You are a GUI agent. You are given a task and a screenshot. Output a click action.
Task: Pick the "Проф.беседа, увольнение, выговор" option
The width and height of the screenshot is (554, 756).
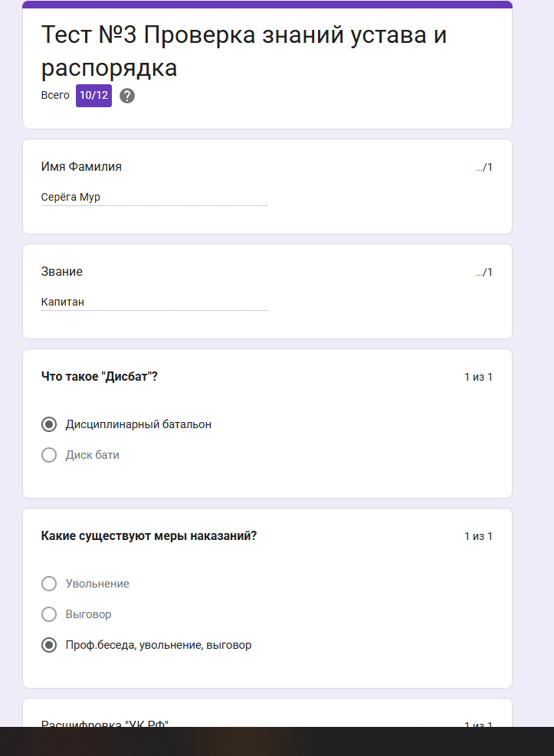[49, 645]
